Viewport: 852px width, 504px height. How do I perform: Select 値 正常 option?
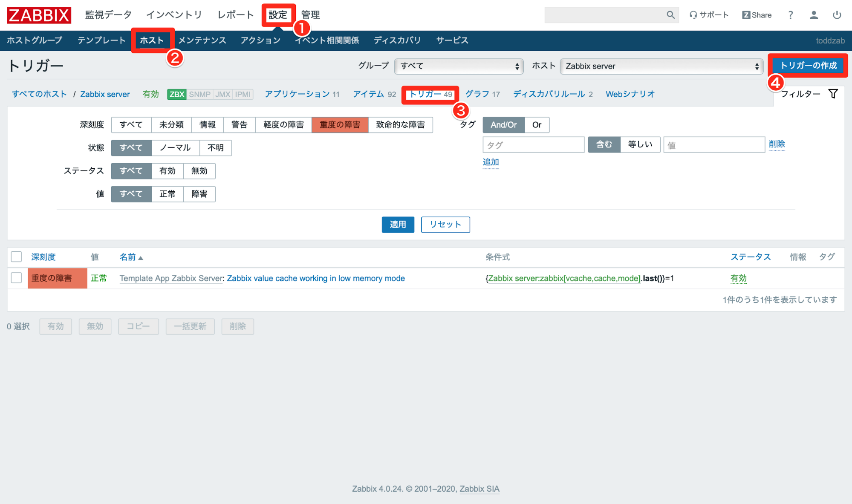[167, 194]
